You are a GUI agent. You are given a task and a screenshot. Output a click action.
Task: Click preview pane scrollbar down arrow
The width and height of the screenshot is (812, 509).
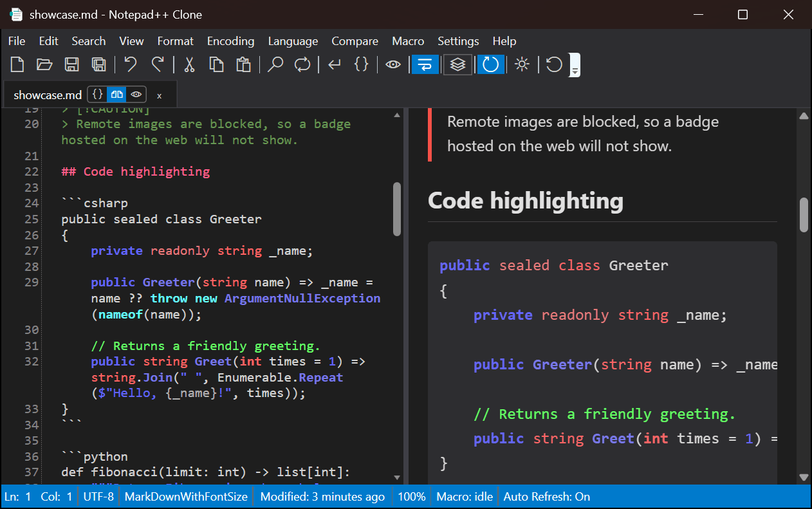coord(804,477)
